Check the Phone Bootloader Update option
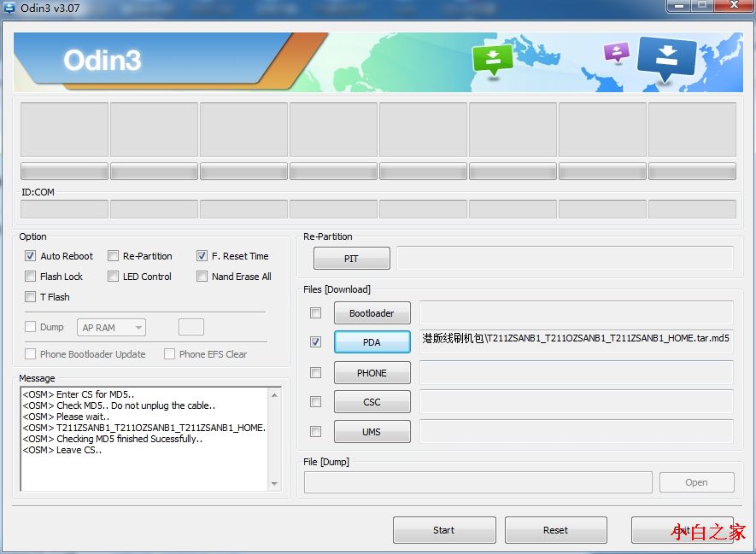The image size is (756, 554). 31,353
